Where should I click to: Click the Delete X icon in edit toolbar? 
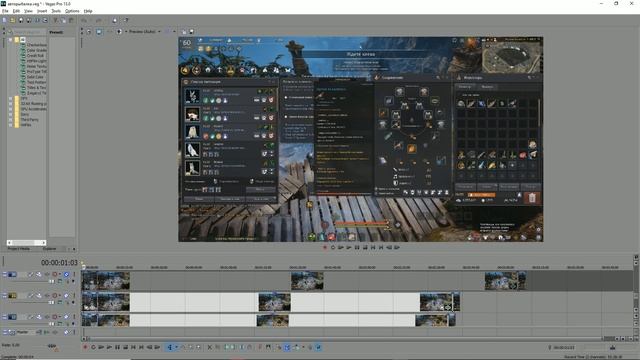click(x=210, y=347)
